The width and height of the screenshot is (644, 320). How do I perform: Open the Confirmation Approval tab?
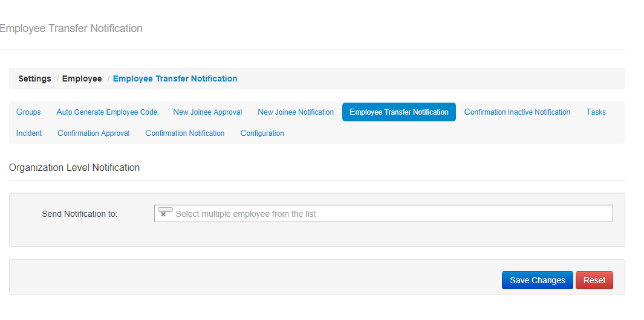tap(94, 133)
